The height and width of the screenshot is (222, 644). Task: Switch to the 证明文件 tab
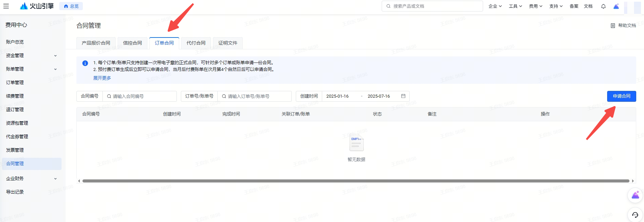point(228,43)
